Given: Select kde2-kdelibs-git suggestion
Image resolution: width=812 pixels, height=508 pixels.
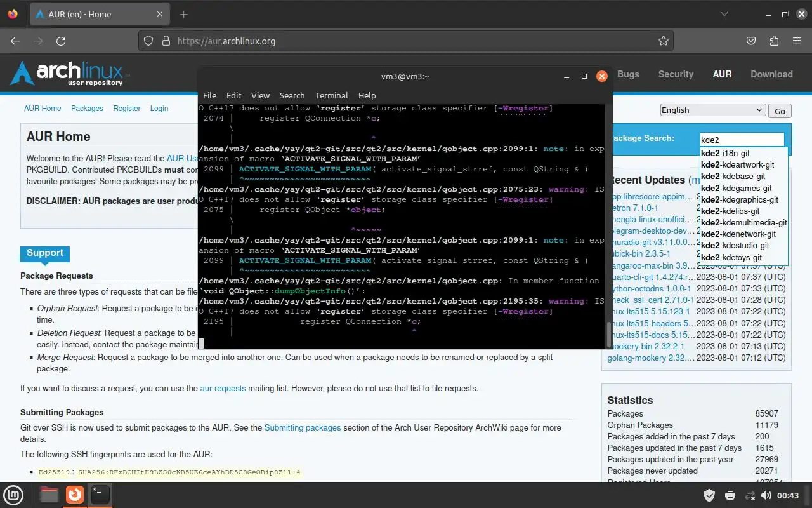Looking at the screenshot, I should [x=743, y=211].
